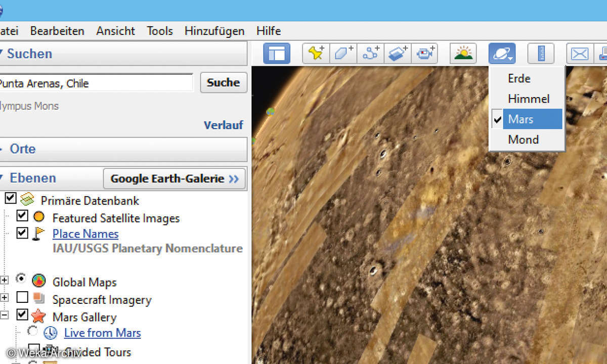Image resolution: width=607 pixels, height=364 pixels.
Task: Click the Place Names flag icon
Action: [x=38, y=234]
